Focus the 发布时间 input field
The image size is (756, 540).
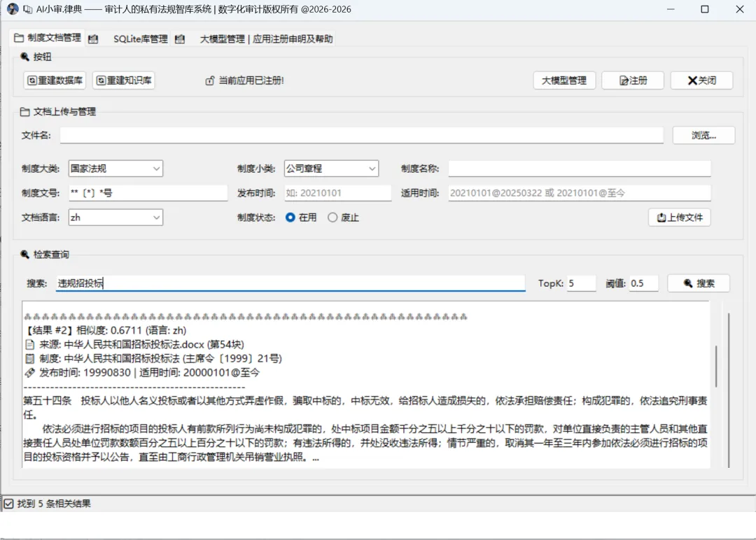[x=337, y=193]
